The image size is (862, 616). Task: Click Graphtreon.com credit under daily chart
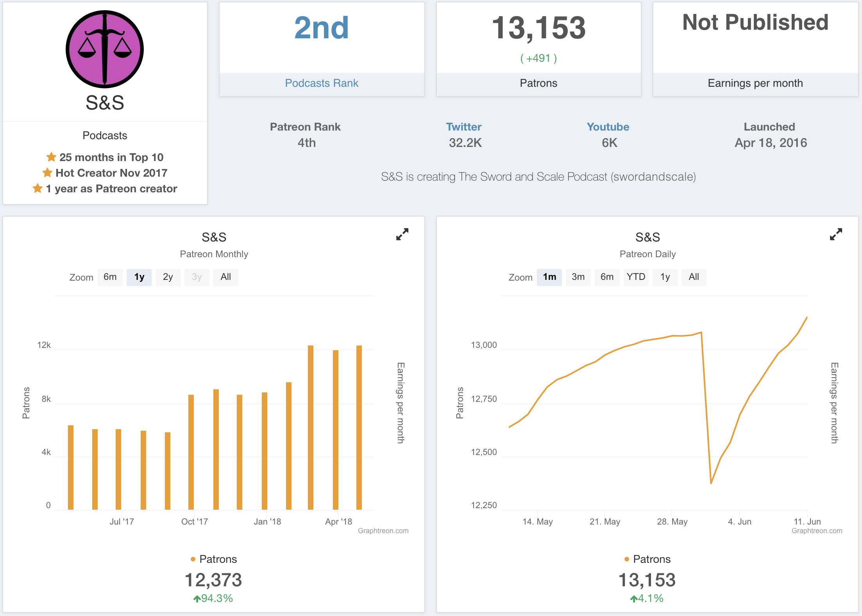817,531
